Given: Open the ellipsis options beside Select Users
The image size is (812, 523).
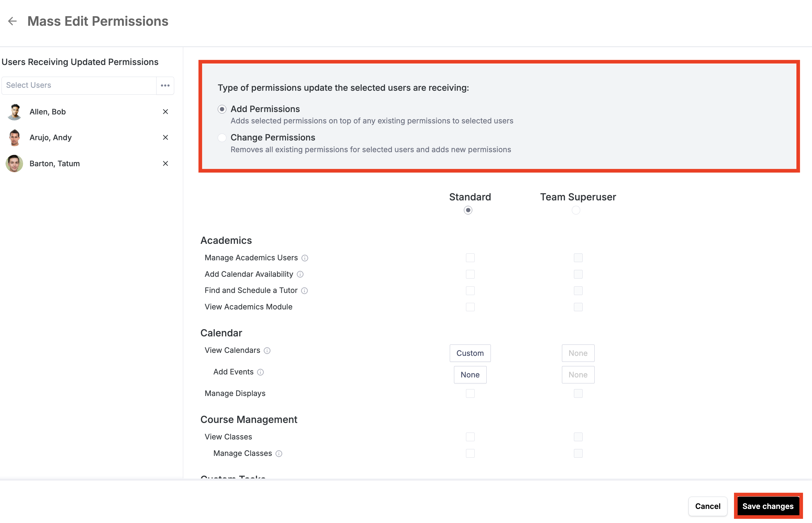Looking at the screenshot, I should [x=165, y=85].
